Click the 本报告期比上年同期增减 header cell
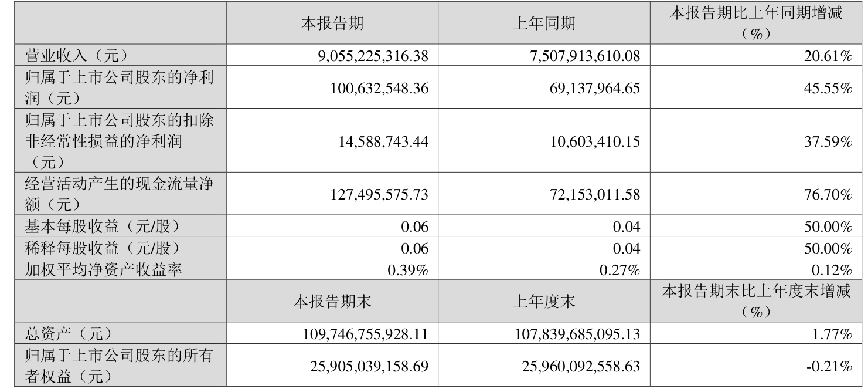This screenshot has height=392, width=868. (x=756, y=23)
